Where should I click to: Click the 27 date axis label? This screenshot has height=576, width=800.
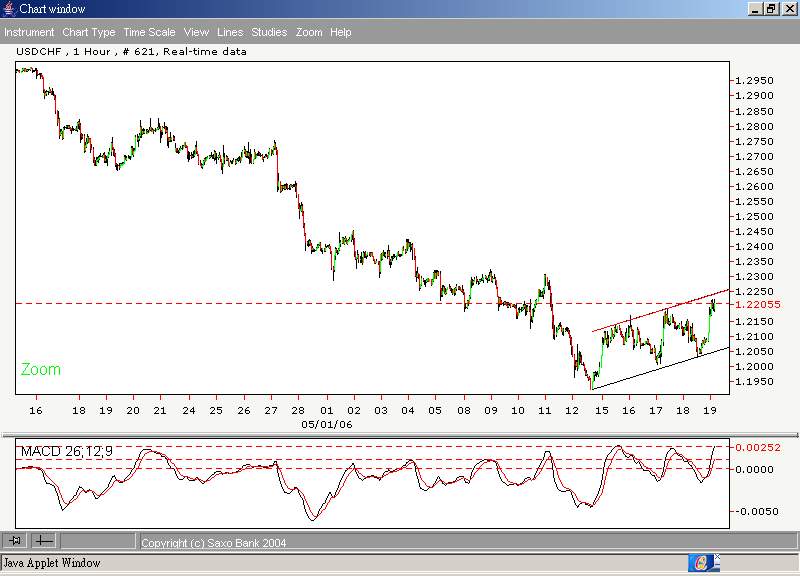[271, 410]
